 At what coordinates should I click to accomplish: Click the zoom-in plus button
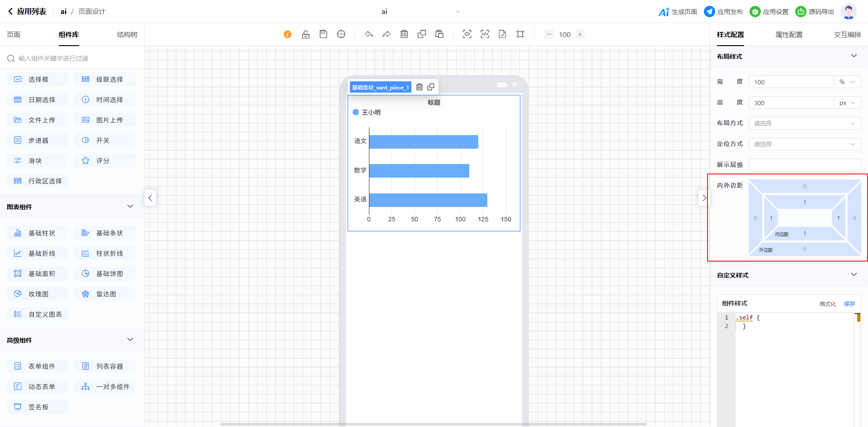pos(580,34)
